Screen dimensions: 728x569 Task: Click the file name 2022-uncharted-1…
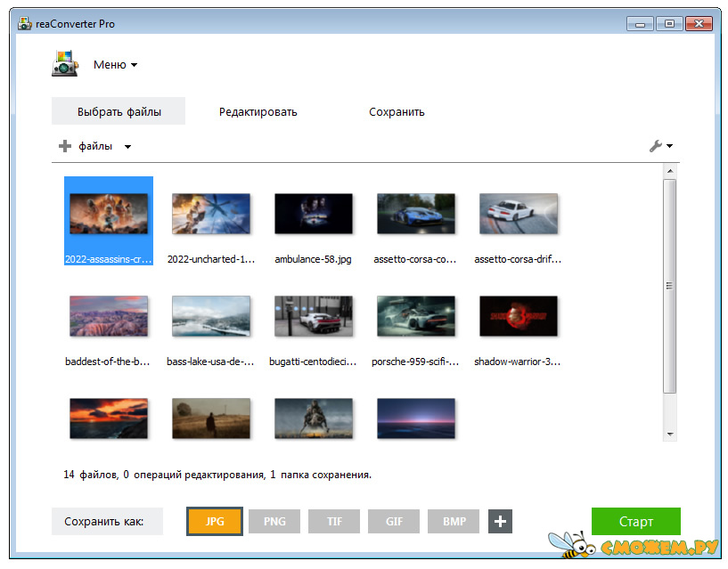[211, 259]
